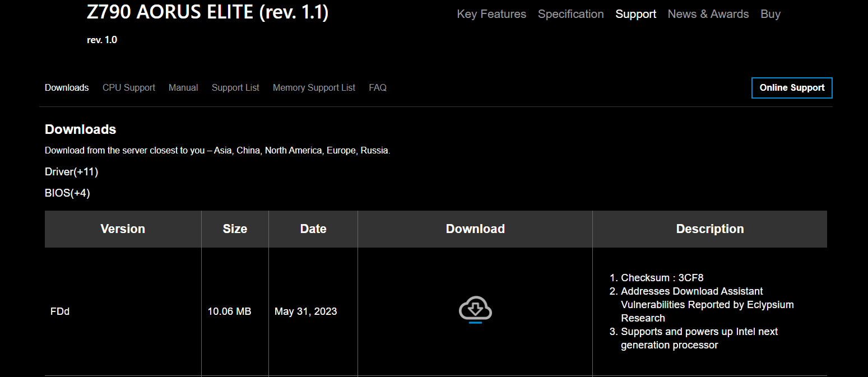The height and width of the screenshot is (377, 868).
Task: Switch to the CPU Support tab
Action: [128, 88]
